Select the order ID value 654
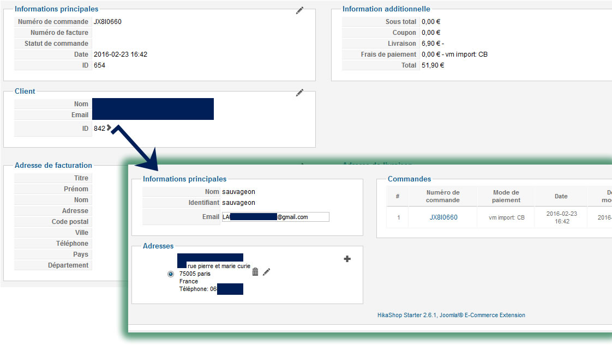612x364 pixels. (x=99, y=65)
